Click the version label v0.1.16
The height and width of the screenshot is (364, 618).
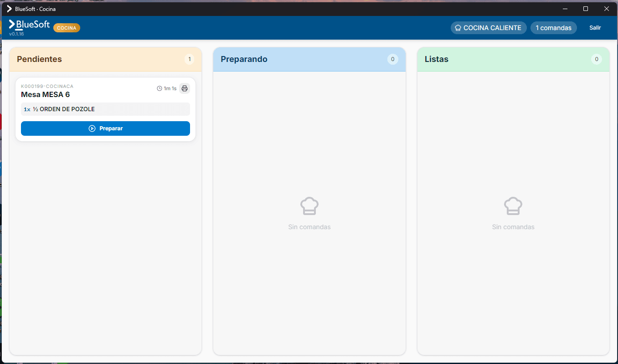click(16, 34)
